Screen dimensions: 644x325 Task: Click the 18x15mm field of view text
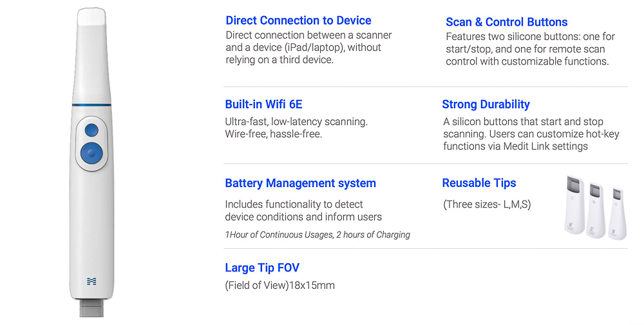coord(279,285)
